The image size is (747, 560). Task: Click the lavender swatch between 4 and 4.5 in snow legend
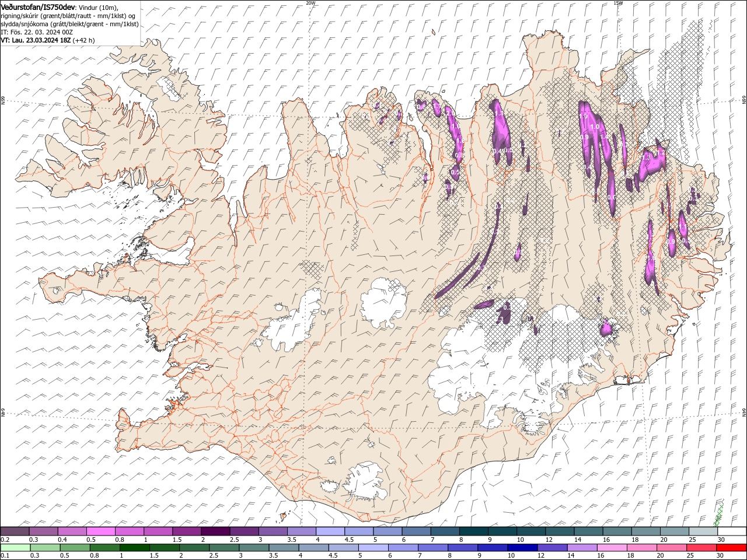tap(330, 531)
